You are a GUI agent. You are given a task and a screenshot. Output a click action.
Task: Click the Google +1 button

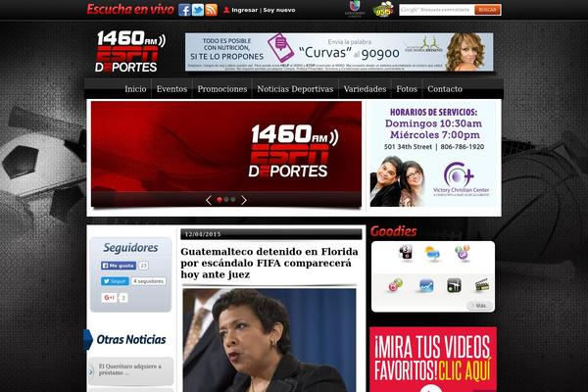(109, 298)
